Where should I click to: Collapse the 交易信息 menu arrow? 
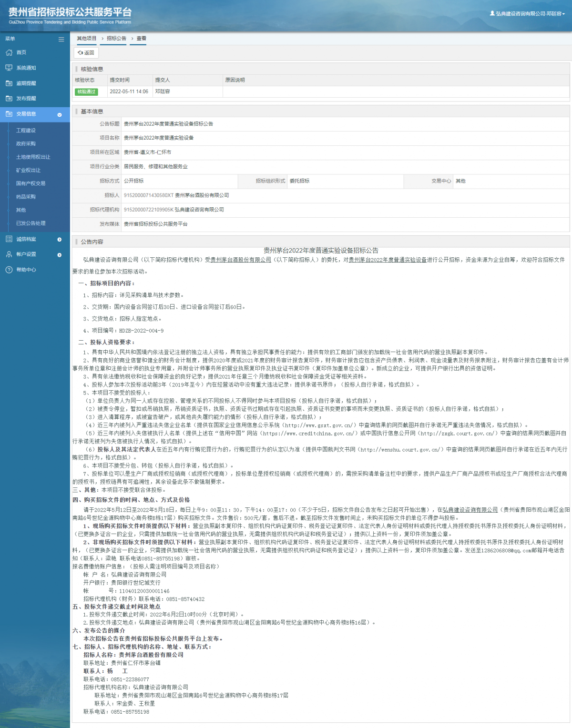[60, 114]
